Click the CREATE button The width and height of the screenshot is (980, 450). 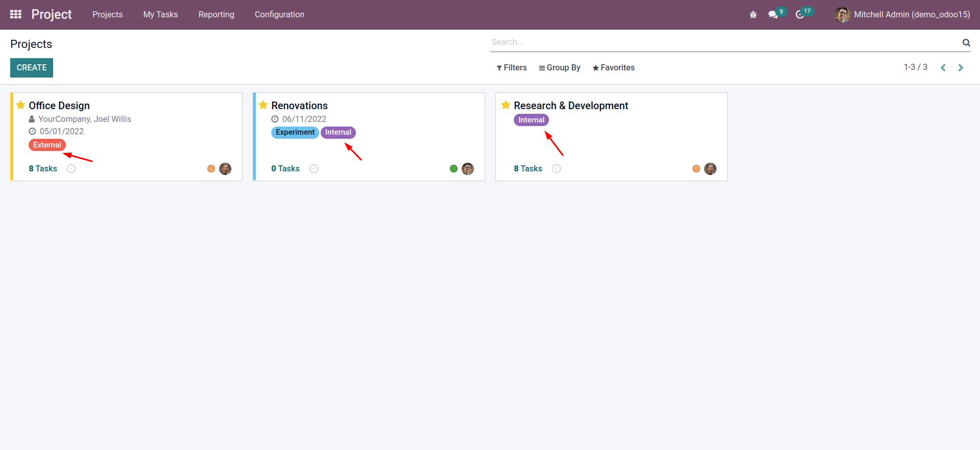pyautogui.click(x=32, y=68)
